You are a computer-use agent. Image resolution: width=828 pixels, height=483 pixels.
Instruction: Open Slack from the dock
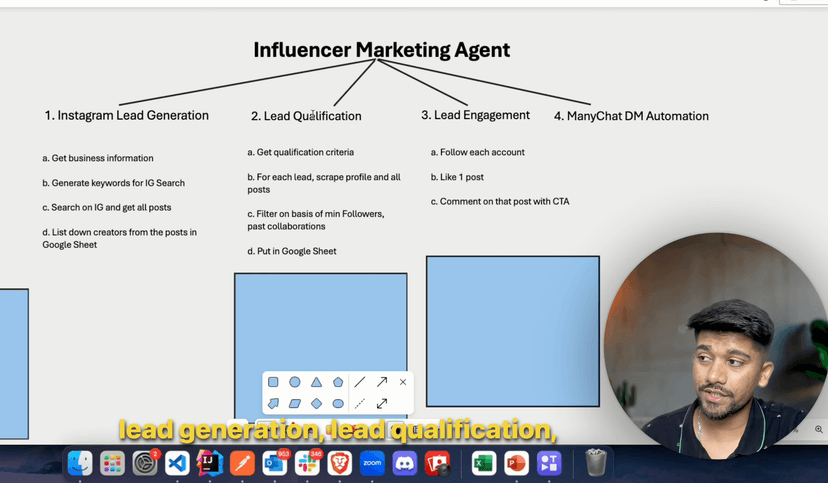click(x=307, y=463)
